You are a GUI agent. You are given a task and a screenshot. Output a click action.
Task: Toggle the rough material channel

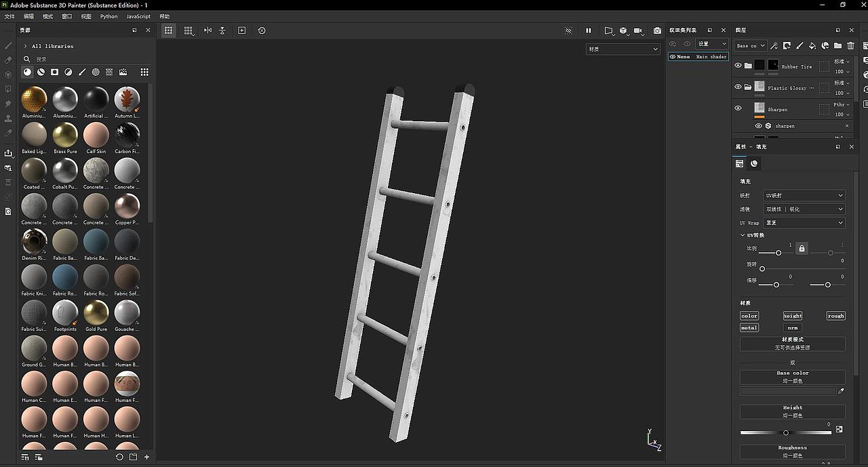point(836,316)
